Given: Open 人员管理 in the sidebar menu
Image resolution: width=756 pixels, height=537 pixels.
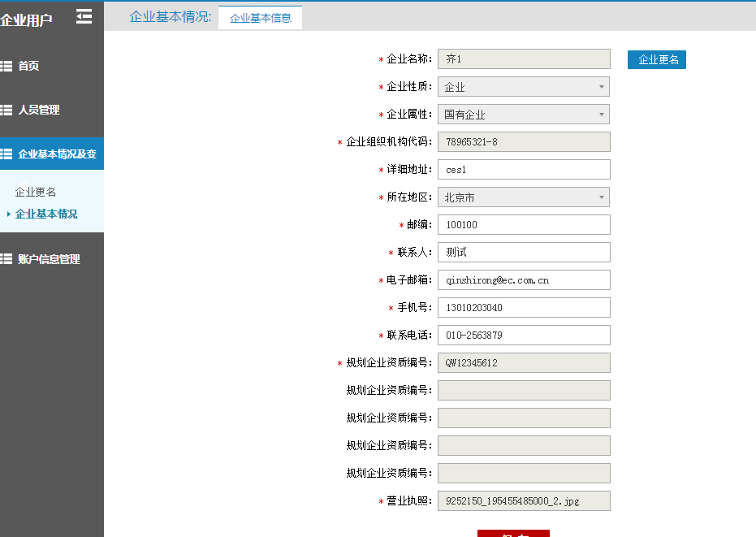Looking at the screenshot, I should 39,110.
